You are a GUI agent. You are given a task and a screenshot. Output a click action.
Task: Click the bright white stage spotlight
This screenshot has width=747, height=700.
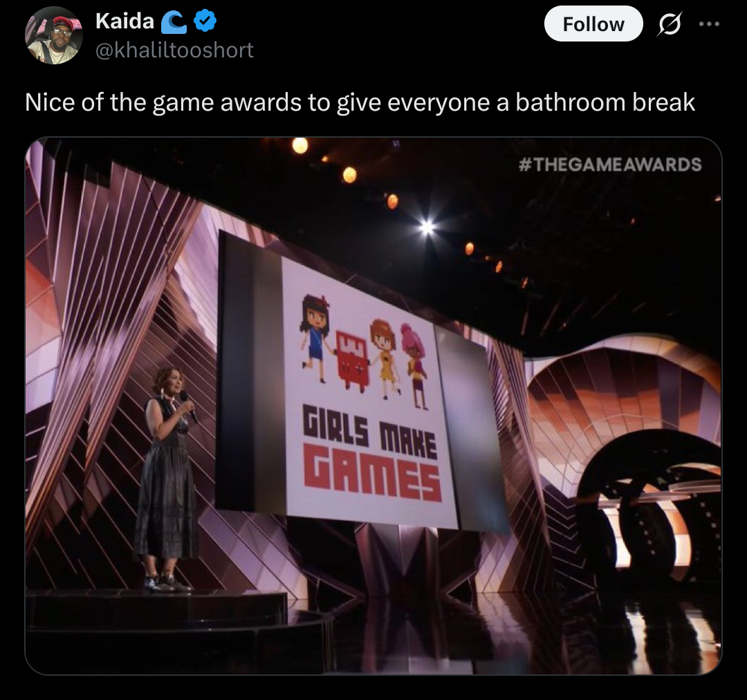427,228
